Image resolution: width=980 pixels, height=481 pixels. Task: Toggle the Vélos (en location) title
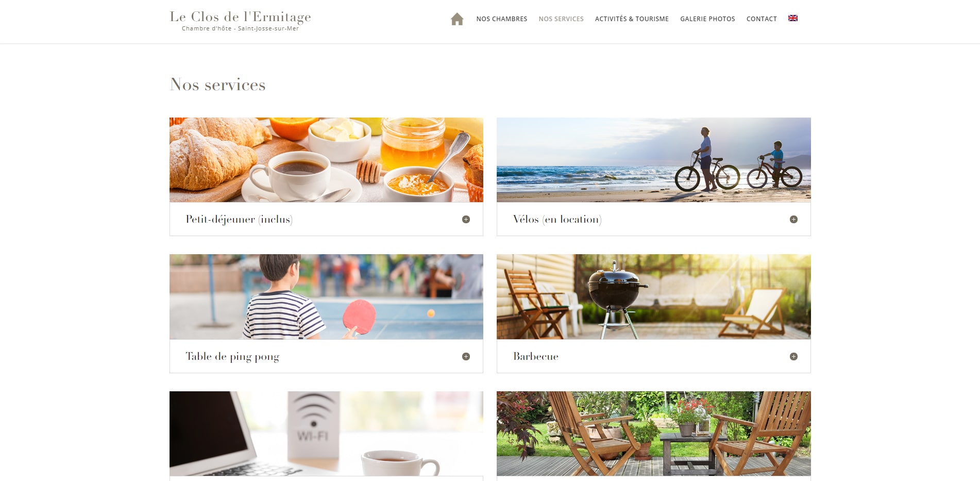557,219
